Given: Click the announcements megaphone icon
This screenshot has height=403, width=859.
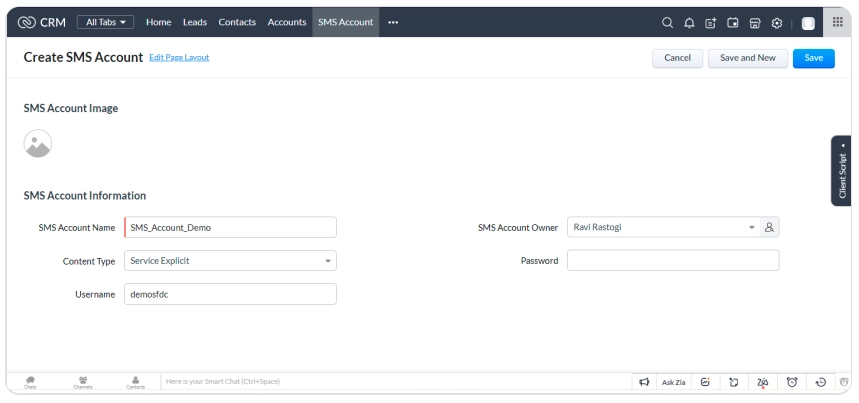Looking at the screenshot, I should 645,382.
